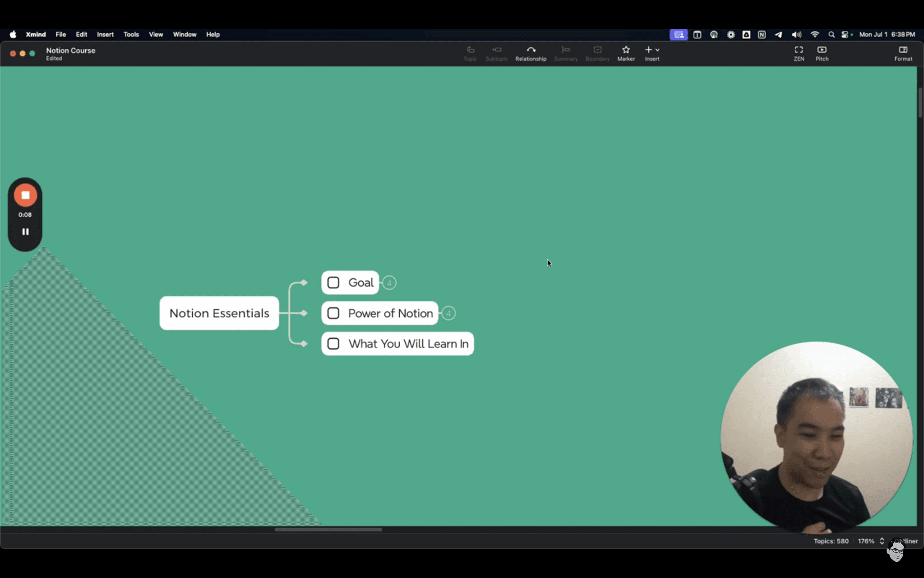Open the Edit menu
The width and height of the screenshot is (924, 578).
(x=81, y=34)
